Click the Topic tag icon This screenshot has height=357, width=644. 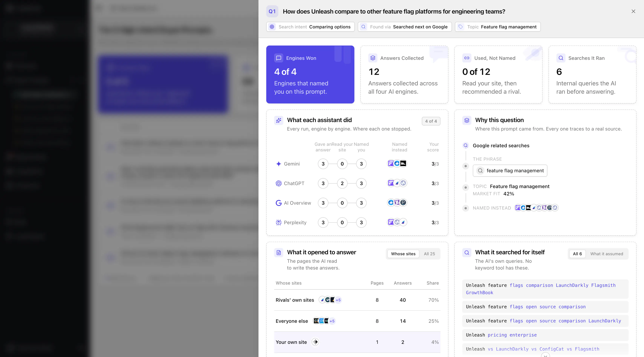pyautogui.click(x=461, y=27)
